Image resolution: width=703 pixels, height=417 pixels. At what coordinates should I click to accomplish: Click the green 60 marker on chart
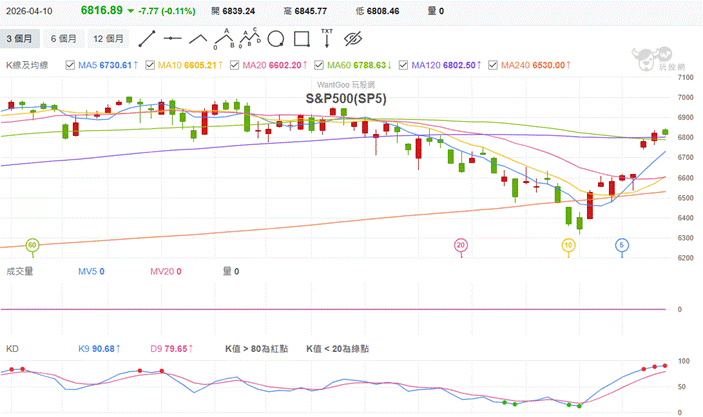point(32,244)
